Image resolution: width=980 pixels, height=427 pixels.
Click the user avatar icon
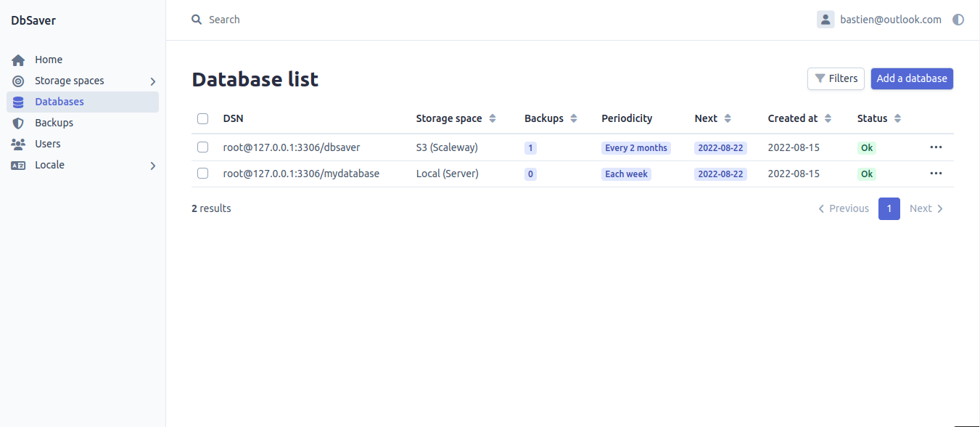[x=825, y=20]
